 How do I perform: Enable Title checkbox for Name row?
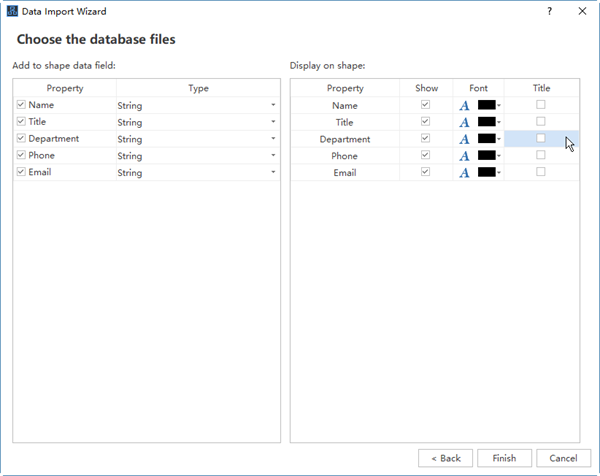pos(541,104)
